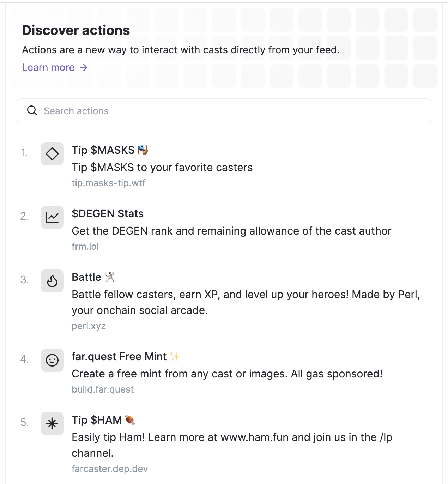Open the build.far.quest link
Image resolution: width=448 pixels, height=484 pixels.
103,389
